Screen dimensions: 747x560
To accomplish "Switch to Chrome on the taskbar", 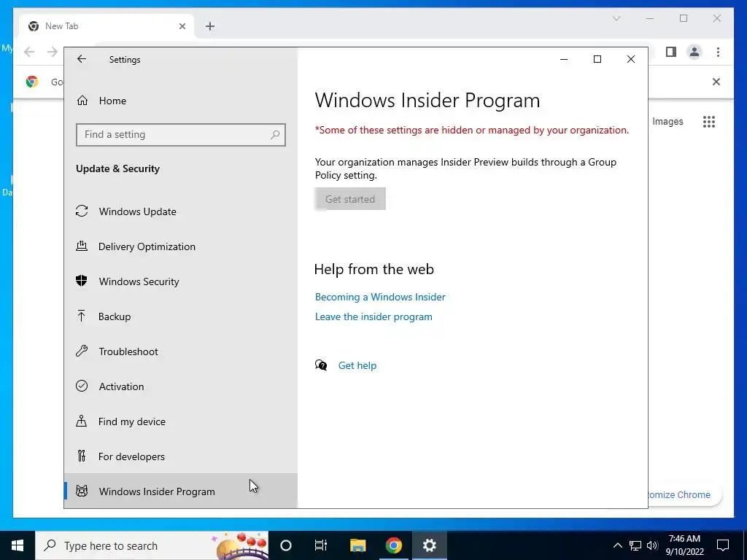I will (393, 545).
